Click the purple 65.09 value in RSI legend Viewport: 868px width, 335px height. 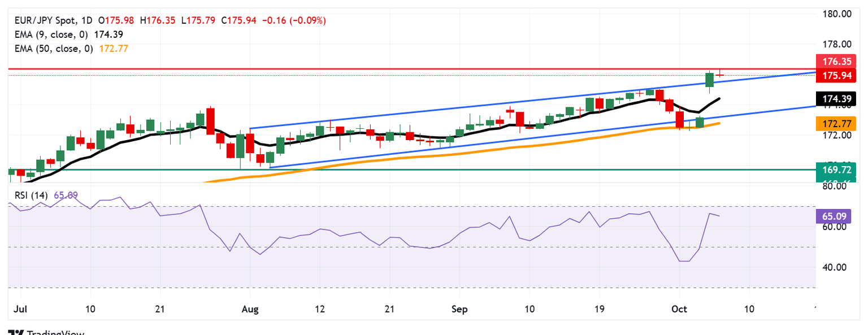66,195
